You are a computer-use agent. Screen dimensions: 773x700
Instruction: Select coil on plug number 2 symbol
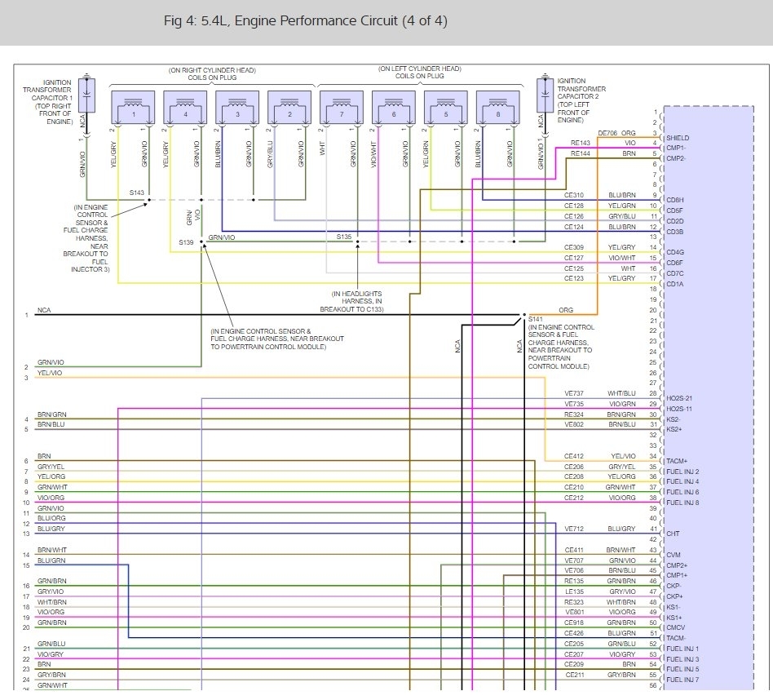point(290,107)
